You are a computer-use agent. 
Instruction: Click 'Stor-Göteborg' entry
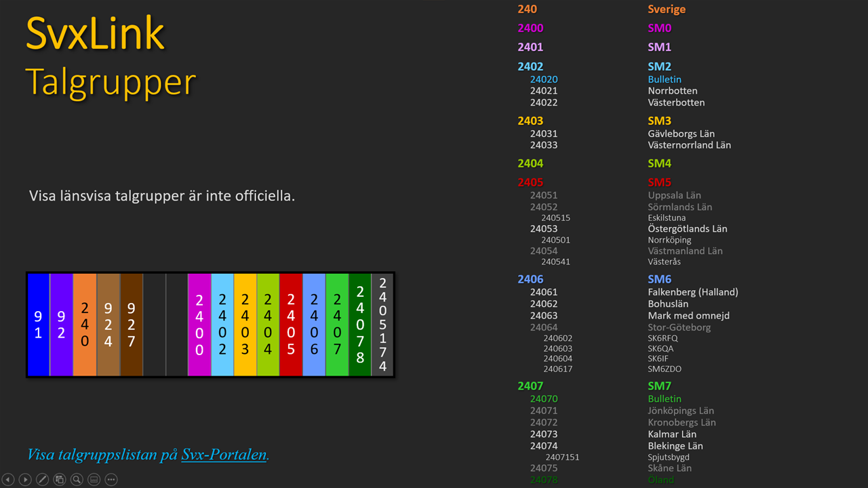(679, 327)
